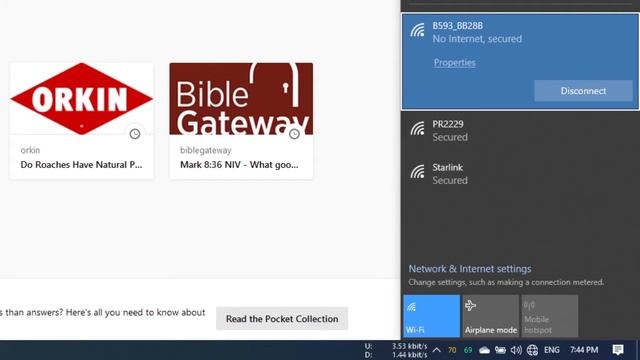Open the OneDrive cloud tray icon
Viewport: 640px width, 360px height.
pyautogui.click(x=484, y=350)
